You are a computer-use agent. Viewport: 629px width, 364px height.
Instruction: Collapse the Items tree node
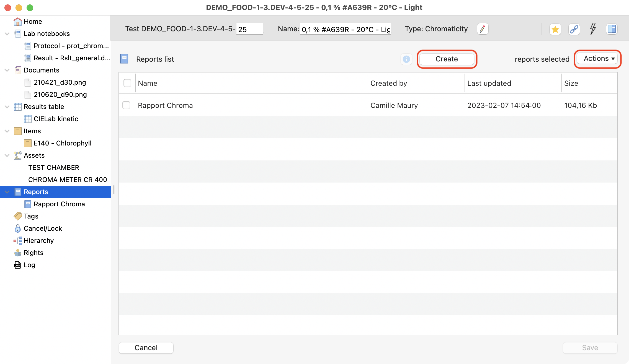7,131
